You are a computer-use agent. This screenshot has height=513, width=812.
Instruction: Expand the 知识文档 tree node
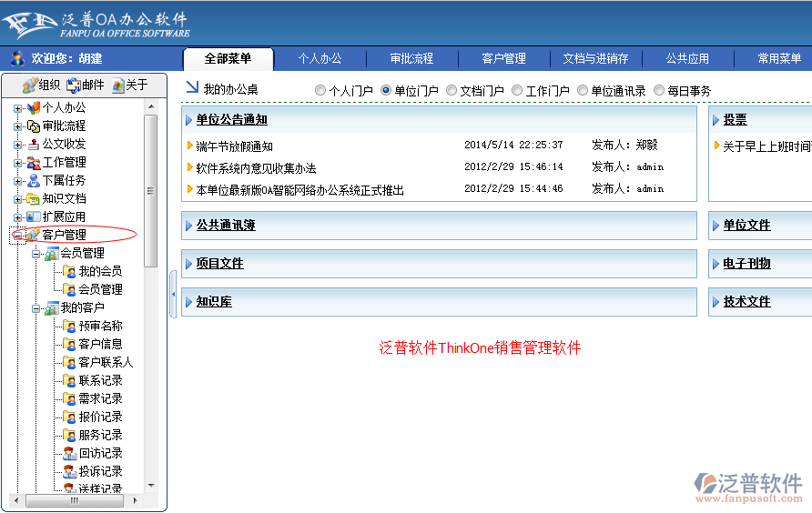tap(17, 199)
